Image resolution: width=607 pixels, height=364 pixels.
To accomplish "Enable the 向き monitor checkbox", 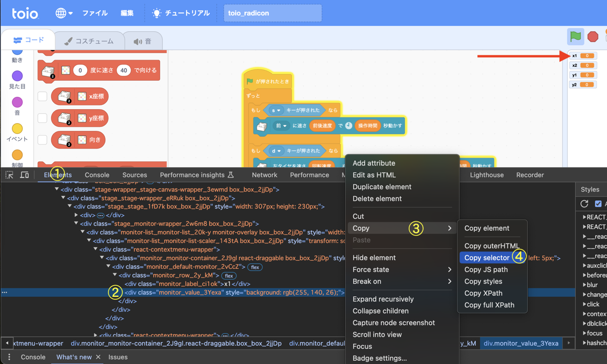I will (42, 140).
